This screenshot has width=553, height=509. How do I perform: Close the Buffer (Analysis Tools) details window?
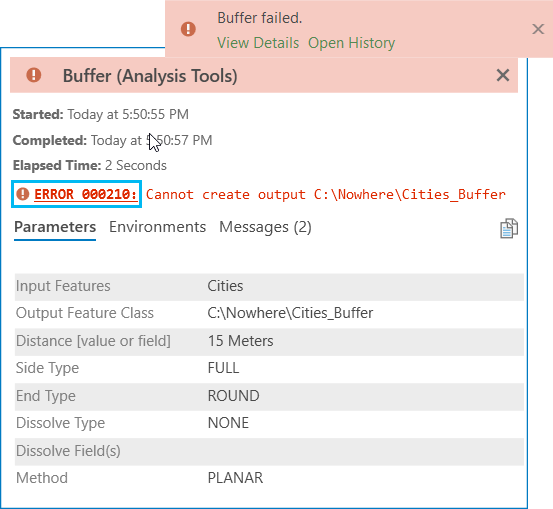pos(503,75)
